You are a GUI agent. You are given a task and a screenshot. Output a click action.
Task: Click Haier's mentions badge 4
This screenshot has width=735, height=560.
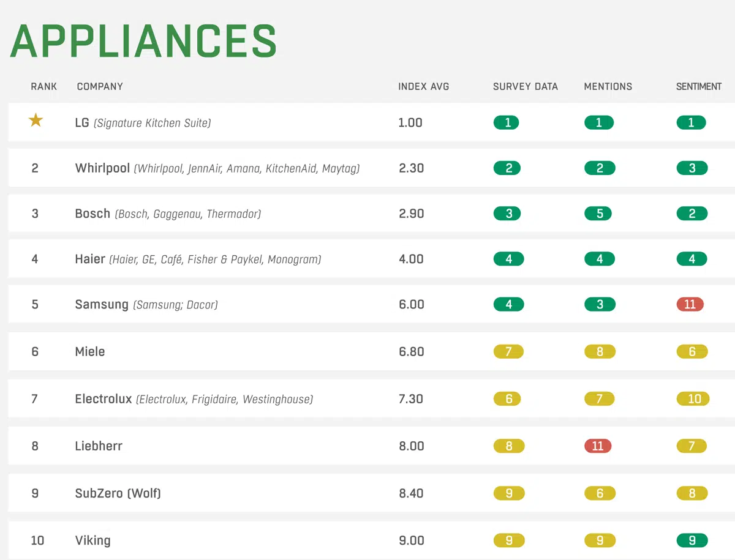pyautogui.click(x=600, y=259)
